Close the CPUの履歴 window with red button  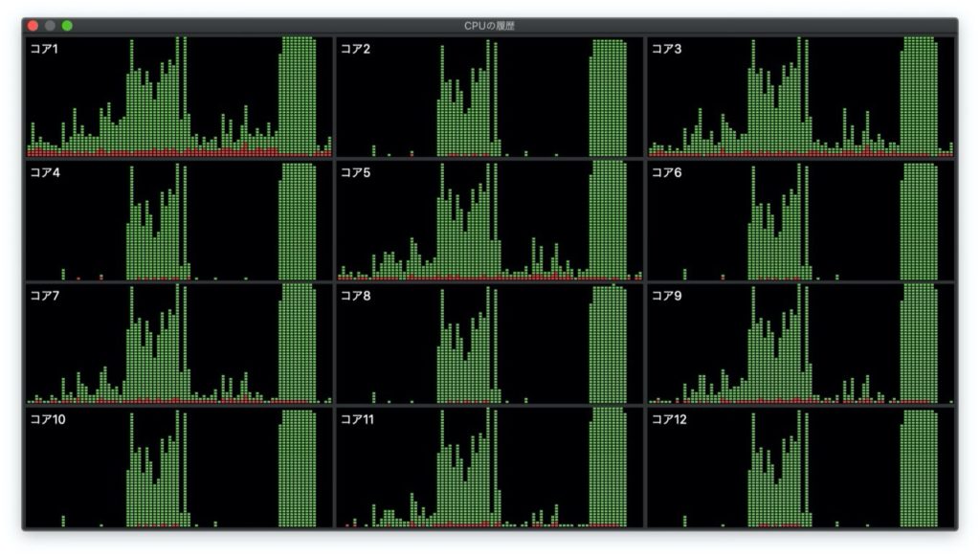[x=33, y=26]
